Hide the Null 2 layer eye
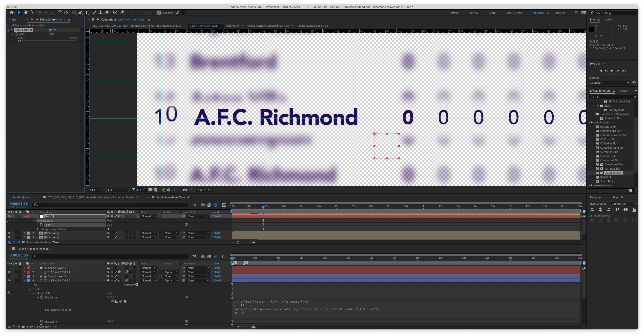 pos(9,216)
